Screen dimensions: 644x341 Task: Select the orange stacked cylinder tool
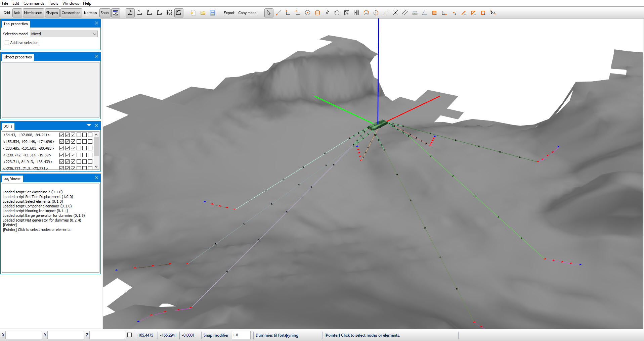point(317,13)
